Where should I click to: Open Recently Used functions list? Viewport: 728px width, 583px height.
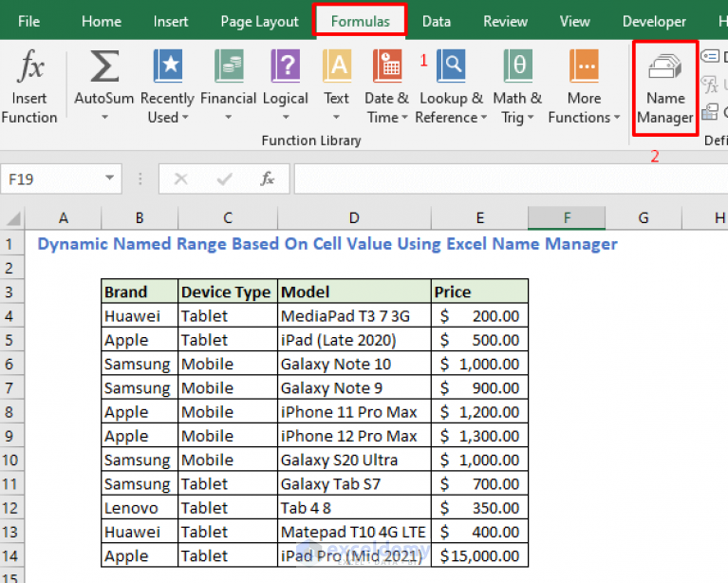(x=167, y=86)
